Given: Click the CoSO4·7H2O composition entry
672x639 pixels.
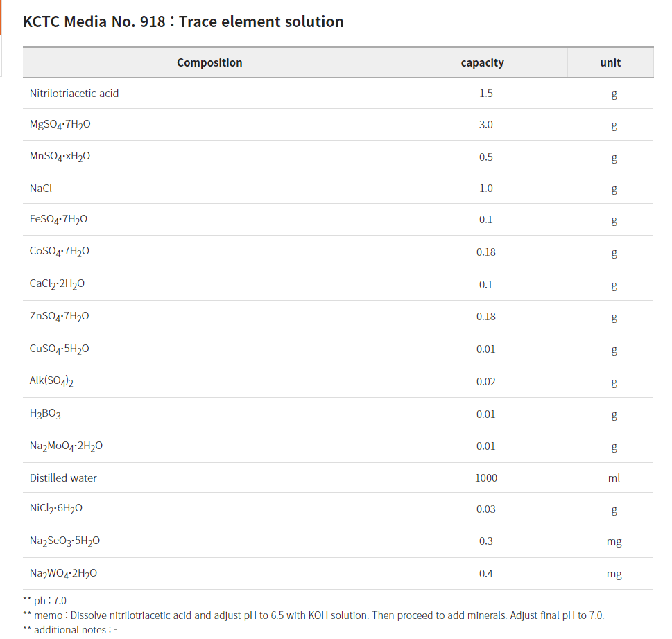Looking at the screenshot, I should 60,252.
